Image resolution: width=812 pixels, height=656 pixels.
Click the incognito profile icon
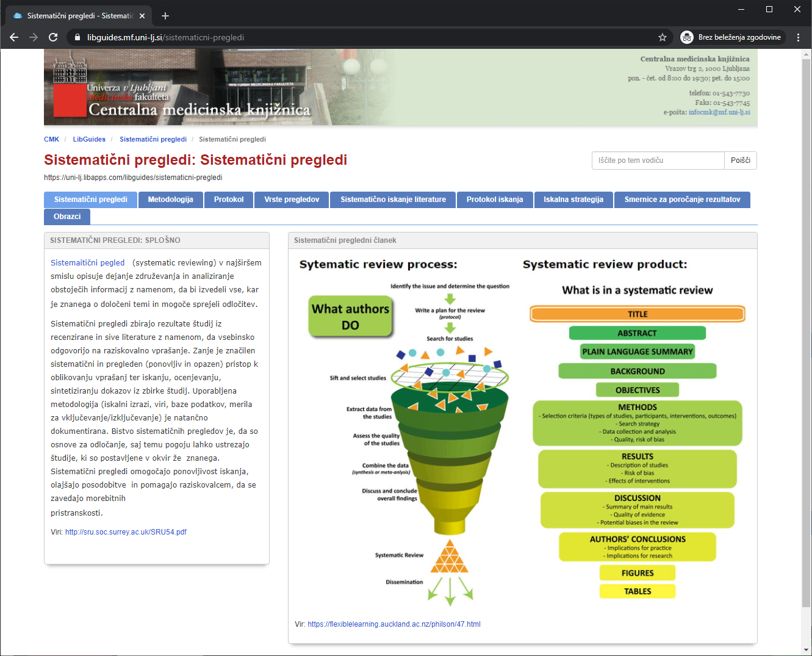tap(687, 37)
